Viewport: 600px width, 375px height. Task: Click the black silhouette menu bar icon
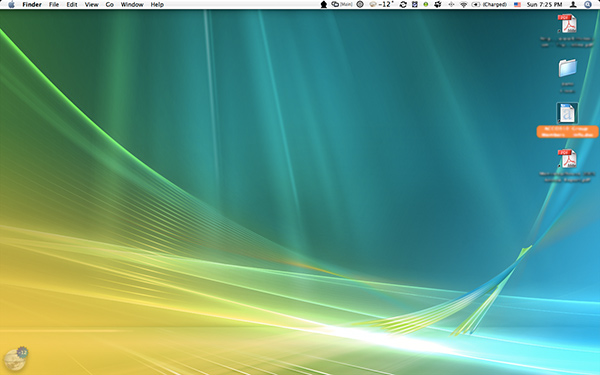click(x=324, y=5)
